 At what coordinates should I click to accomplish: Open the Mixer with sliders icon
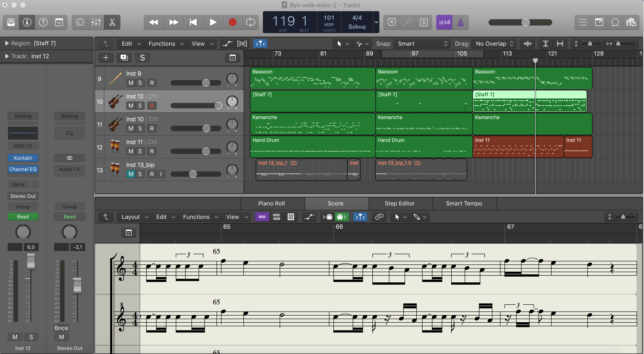[96, 22]
